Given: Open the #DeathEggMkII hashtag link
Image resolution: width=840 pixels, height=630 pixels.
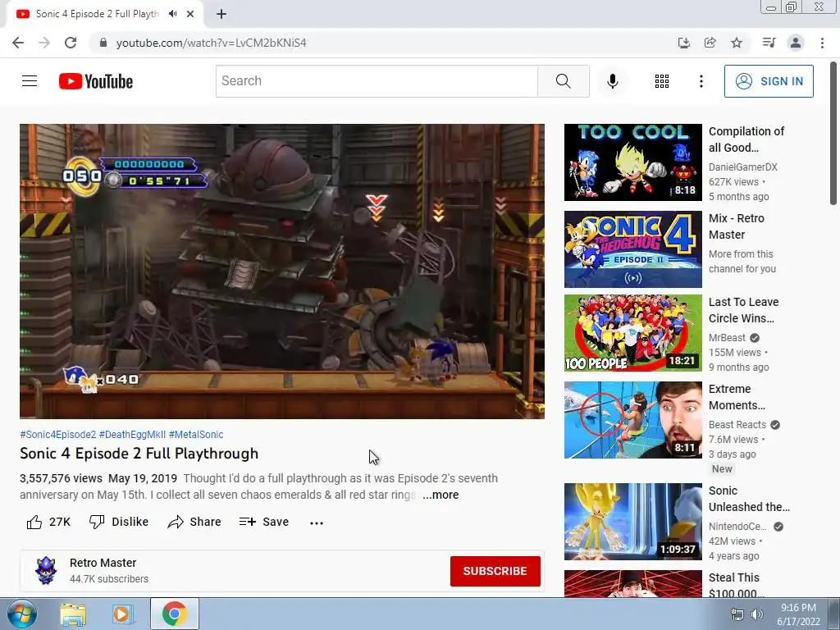Looking at the screenshot, I should pyautogui.click(x=132, y=435).
